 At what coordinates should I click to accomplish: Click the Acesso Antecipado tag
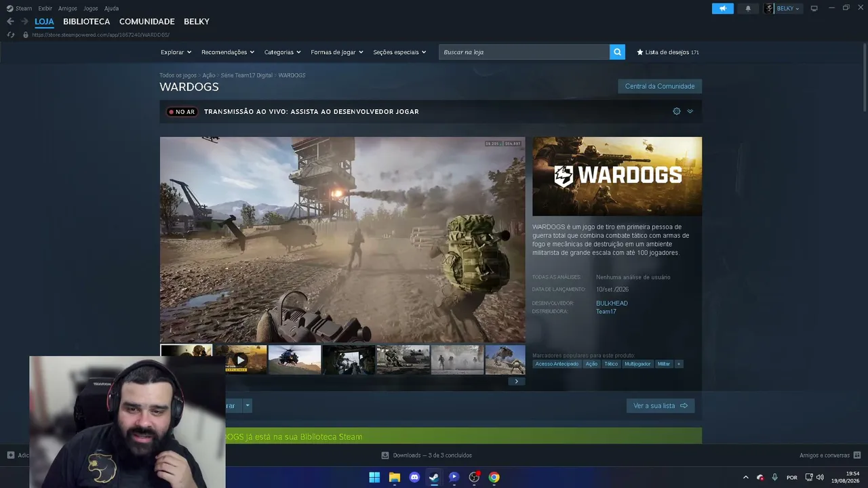tap(557, 364)
